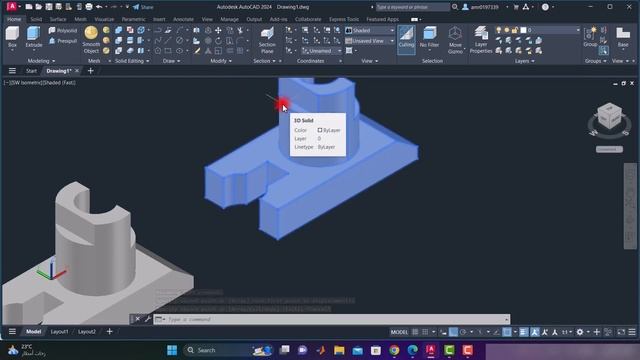640x360 pixels.
Task: Open the Section Plane tool
Action: [x=267, y=40]
